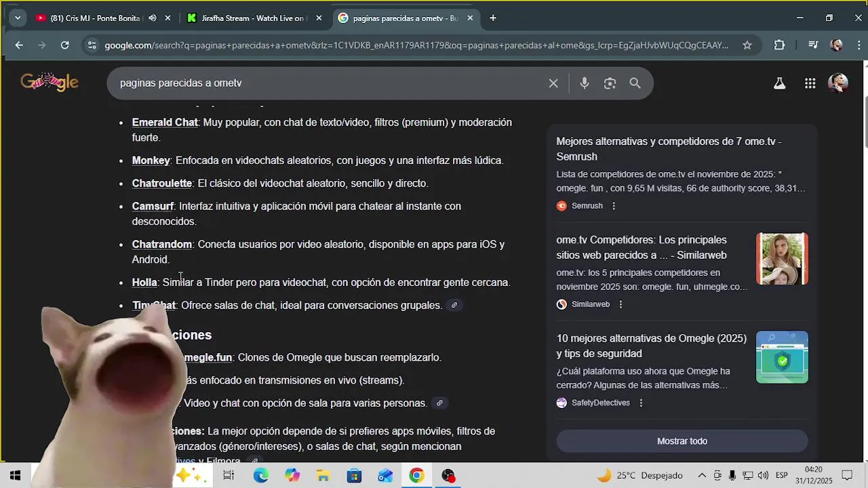This screenshot has height=488, width=868.
Task: Open the Google apps grid
Action: 810,83
